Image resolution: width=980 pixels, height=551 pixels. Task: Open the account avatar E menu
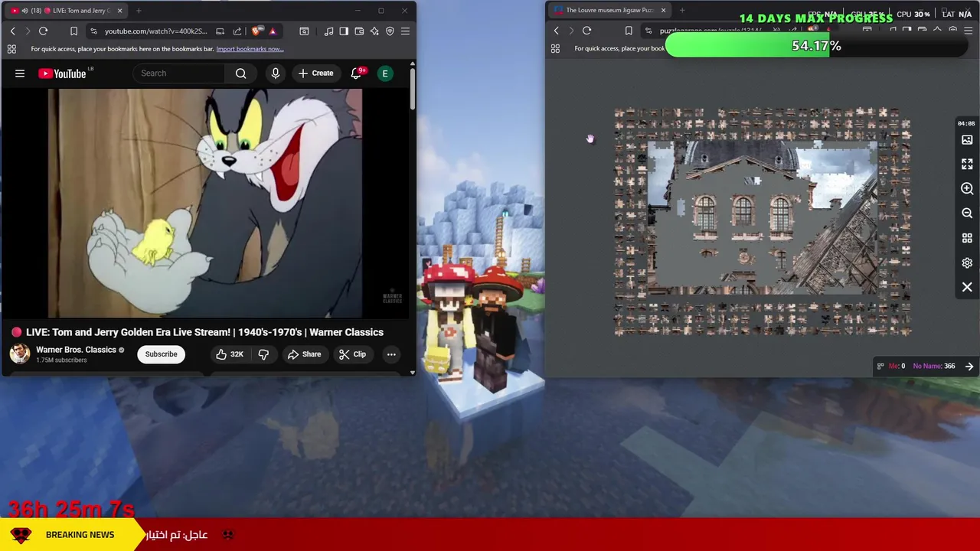[385, 73]
